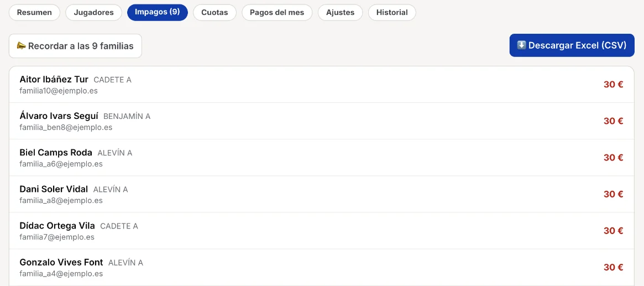644x286 pixels.
Task: Click the 30 € amount for Gonzalo Vives Font
Action: [x=613, y=268]
